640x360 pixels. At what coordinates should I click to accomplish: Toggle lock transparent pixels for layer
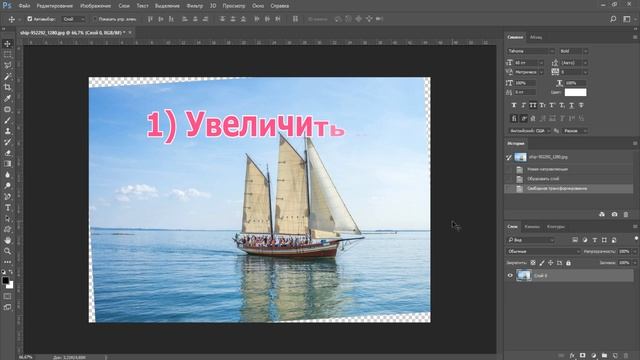coord(533,263)
